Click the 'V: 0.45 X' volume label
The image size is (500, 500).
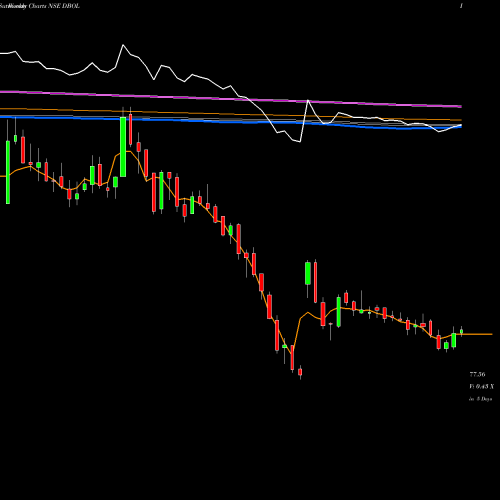pyautogui.click(x=482, y=386)
